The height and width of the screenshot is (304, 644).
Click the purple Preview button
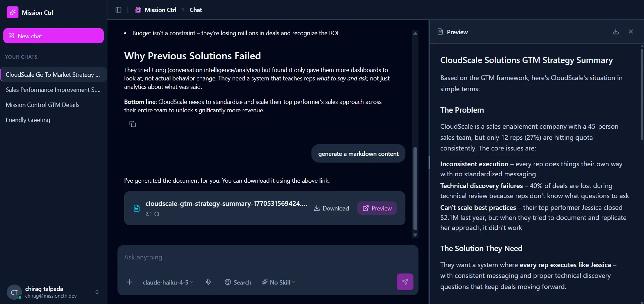[x=377, y=208]
